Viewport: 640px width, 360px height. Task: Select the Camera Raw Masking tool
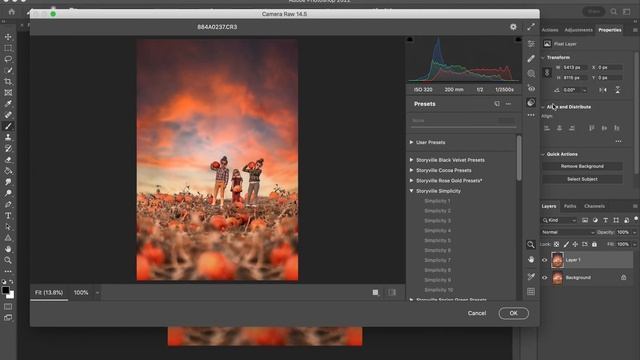(531, 73)
